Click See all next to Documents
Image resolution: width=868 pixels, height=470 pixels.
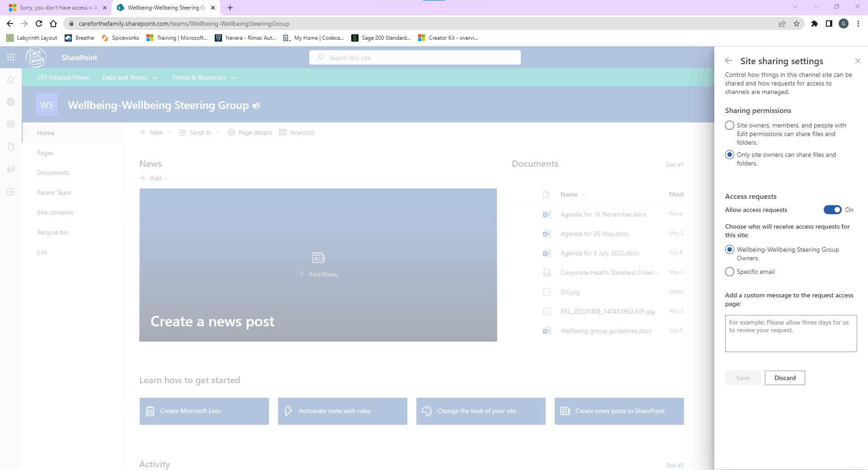coord(674,164)
